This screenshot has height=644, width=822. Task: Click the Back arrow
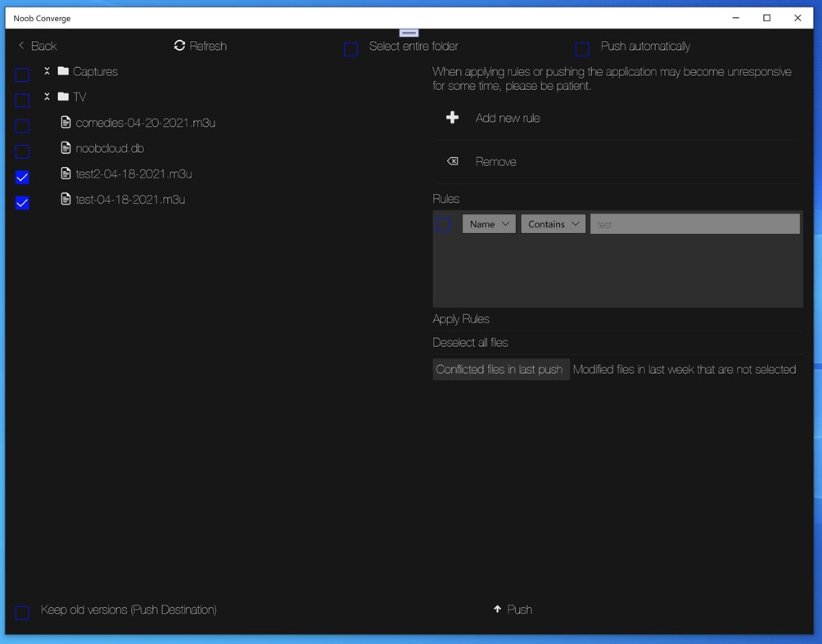coord(20,46)
